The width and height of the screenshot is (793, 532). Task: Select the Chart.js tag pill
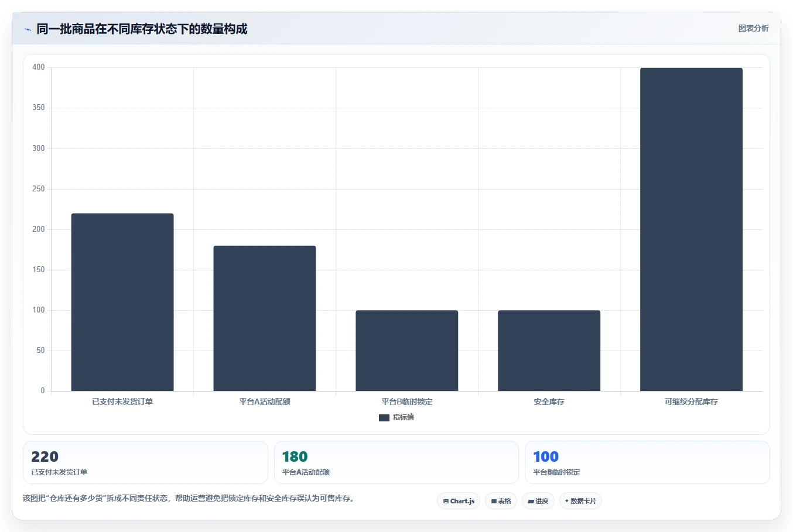tap(459, 501)
